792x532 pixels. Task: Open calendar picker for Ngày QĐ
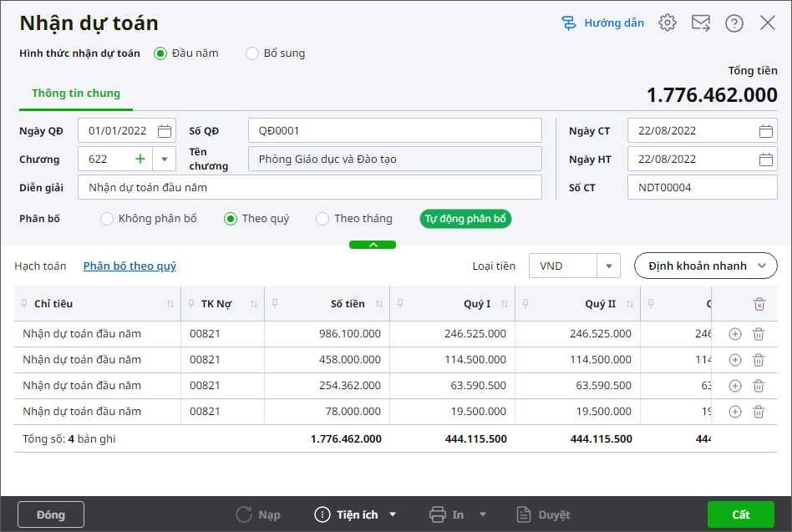(164, 131)
